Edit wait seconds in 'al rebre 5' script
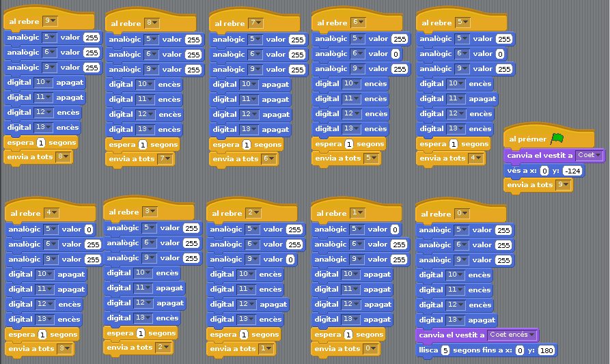The image size is (610, 364). pyautogui.click(x=453, y=144)
